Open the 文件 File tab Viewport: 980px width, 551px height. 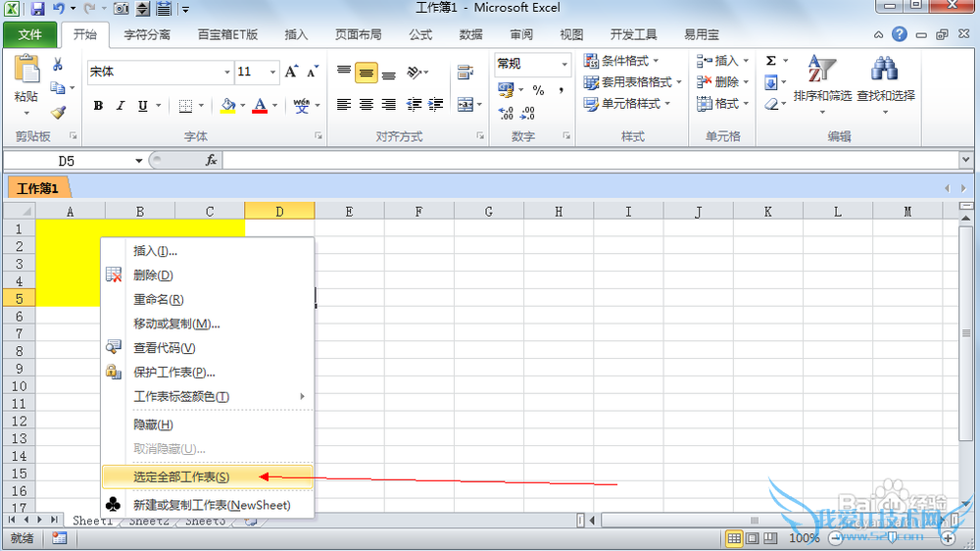click(x=30, y=34)
